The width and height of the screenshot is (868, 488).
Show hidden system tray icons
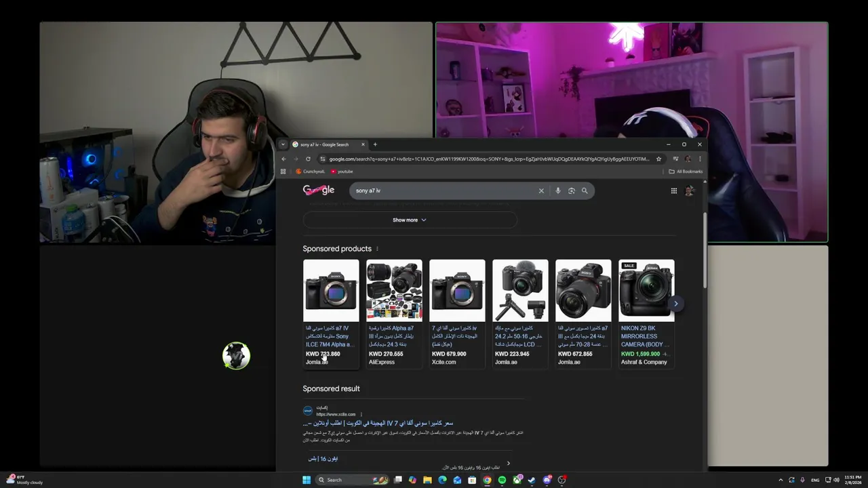[781, 480]
